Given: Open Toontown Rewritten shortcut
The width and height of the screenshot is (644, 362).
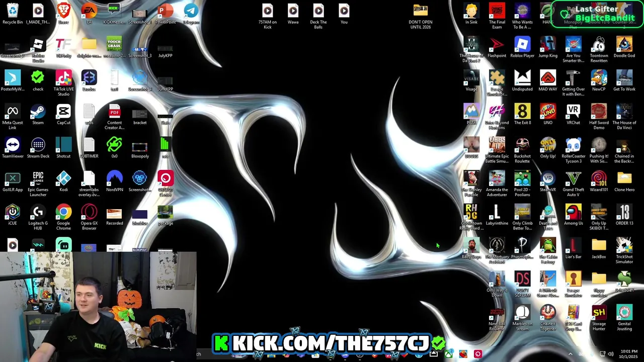Looking at the screenshot, I should point(599,50).
